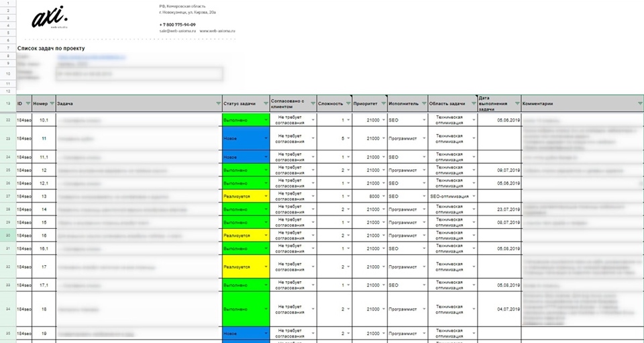Open filter on Статус задачи column header
Image resolution: width=644 pixels, height=343 pixels.
coord(266,104)
